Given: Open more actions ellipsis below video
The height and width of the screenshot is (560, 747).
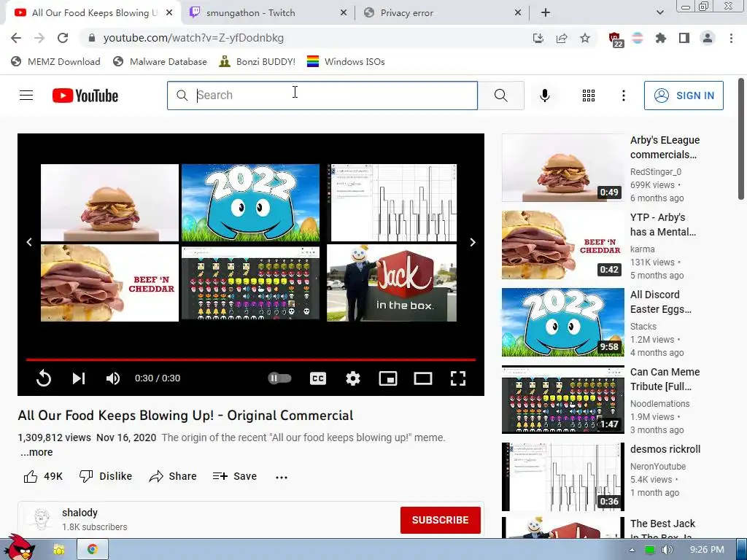Looking at the screenshot, I should tap(282, 477).
